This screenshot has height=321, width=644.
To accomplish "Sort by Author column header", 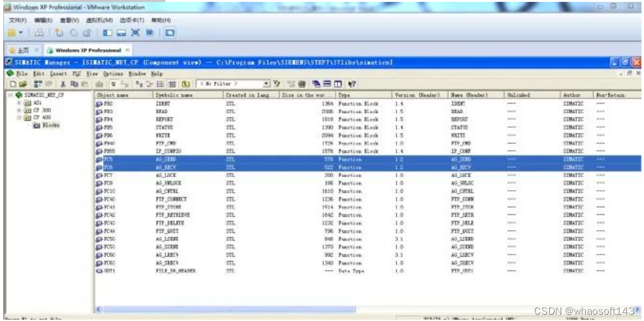I will click(x=577, y=95).
